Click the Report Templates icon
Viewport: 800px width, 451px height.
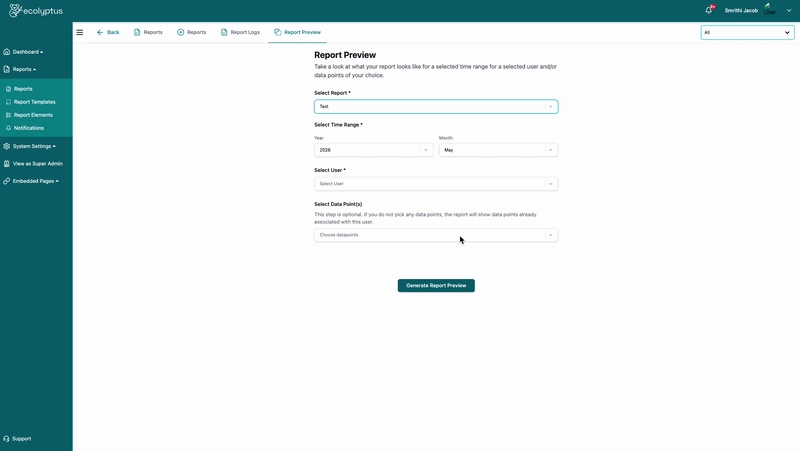tap(8, 102)
